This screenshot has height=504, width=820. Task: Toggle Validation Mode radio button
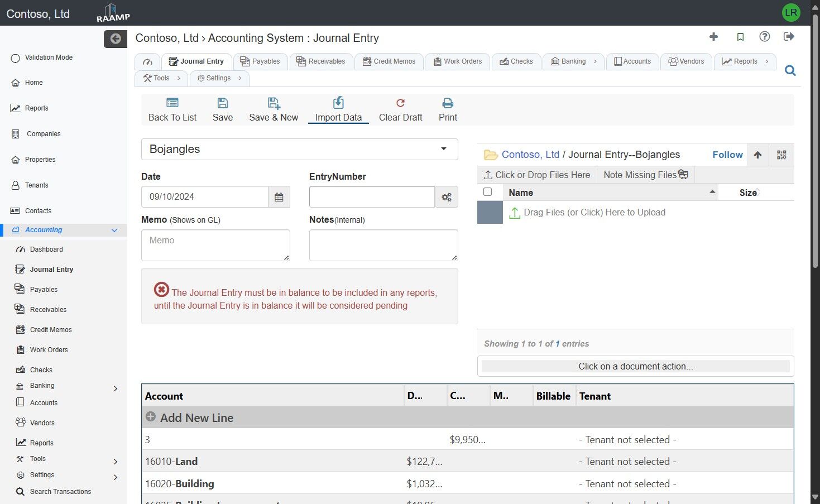pos(16,58)
